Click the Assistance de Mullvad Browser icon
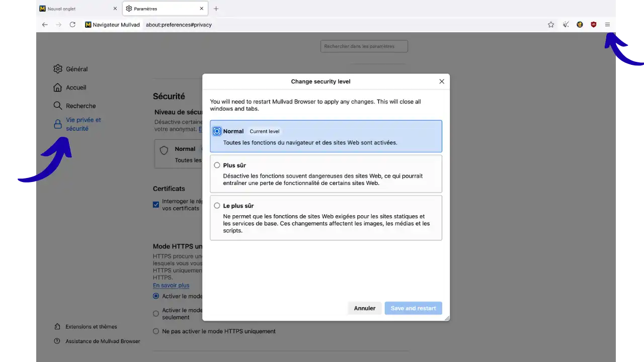Screen dimensions: 644x362 (x=56, y=341)
